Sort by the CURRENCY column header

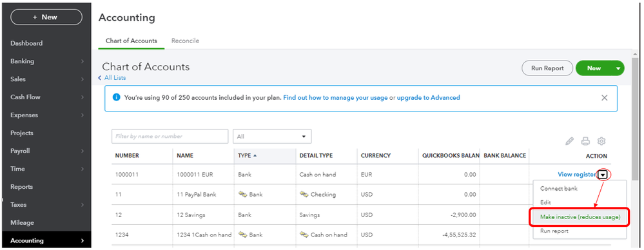pos(376,155)
